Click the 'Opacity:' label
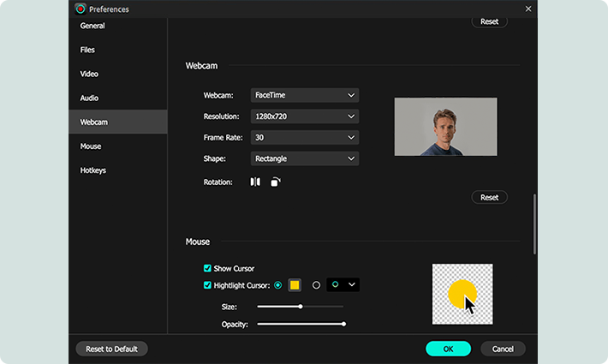The width and height of the screenshot is (608, 364). click(235, 324)
